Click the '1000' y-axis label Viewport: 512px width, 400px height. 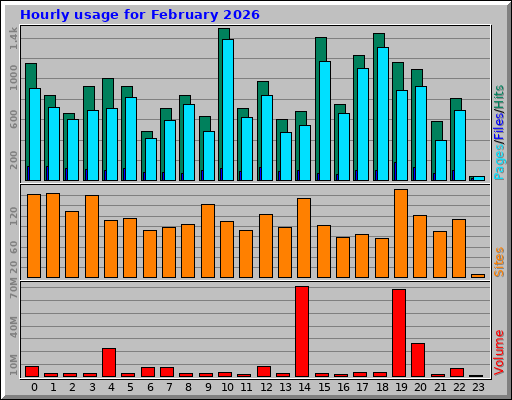pos(13,78)
